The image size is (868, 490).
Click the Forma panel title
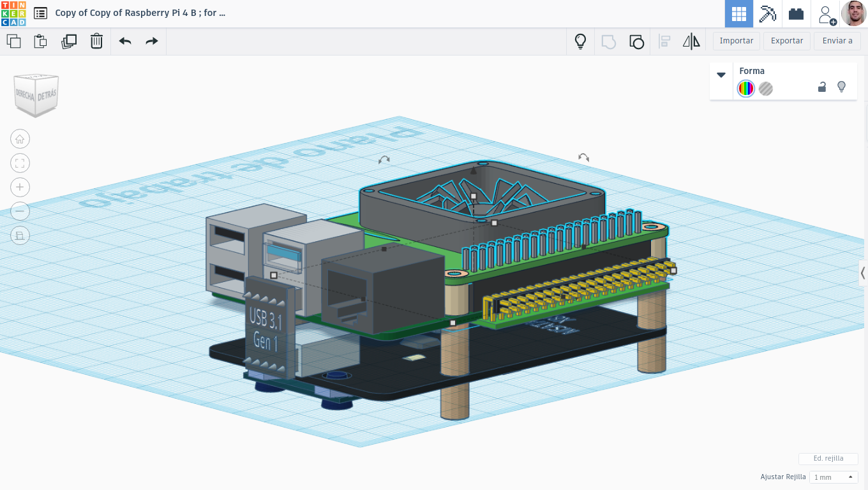(x=752, y=71)
